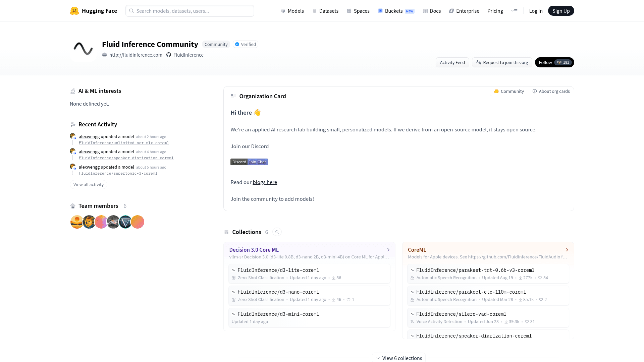The image size is (644, 362).
Task: Click the Hugging Face logo icon
Action: pyautogui.click(x=74, y=11)
